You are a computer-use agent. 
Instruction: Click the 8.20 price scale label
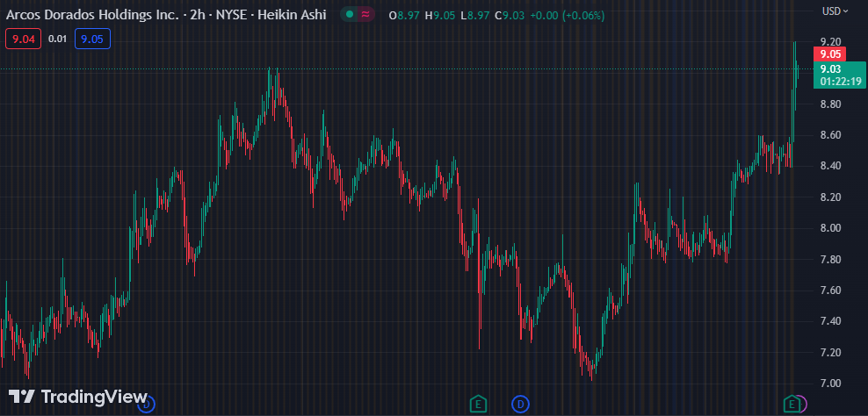pyautogui.click(x=830, y=197)
